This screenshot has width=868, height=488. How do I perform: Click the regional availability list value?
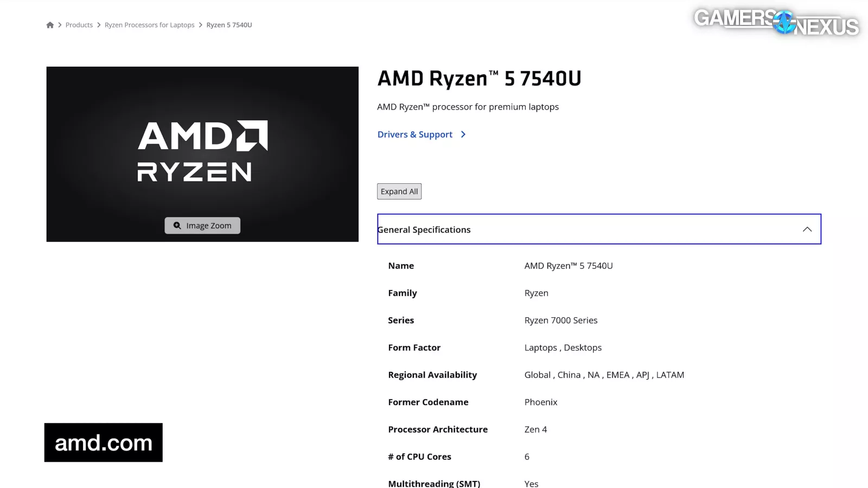(604, 375)
